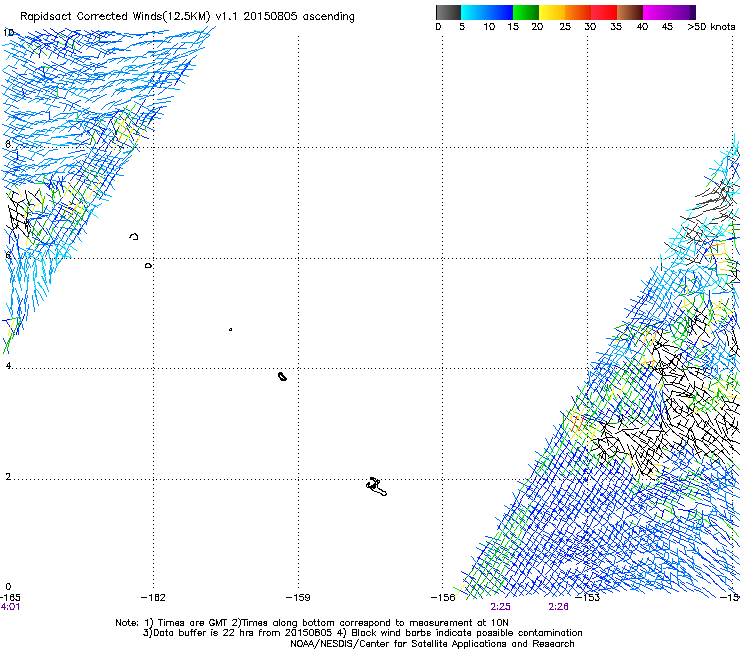This screenshot has width=740, height=650.
Task: Click the latitude label '8' on the left axis
Action: pos(8,144)
